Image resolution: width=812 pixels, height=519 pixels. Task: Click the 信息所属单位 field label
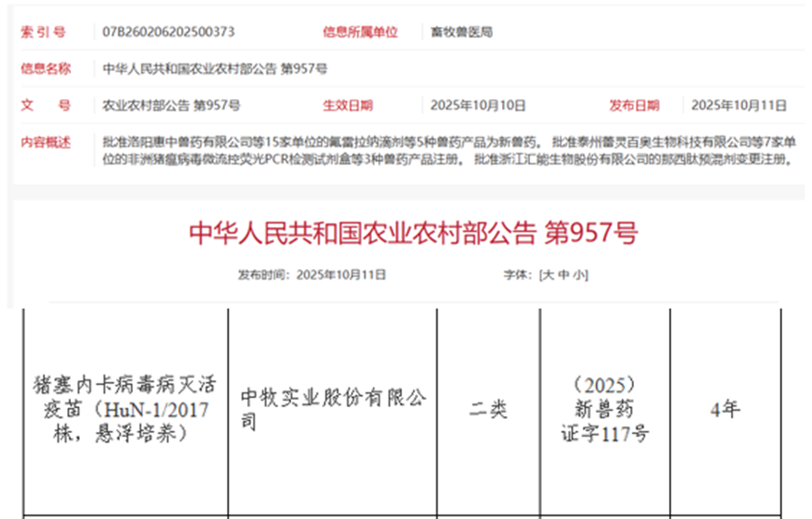(360, 32)
